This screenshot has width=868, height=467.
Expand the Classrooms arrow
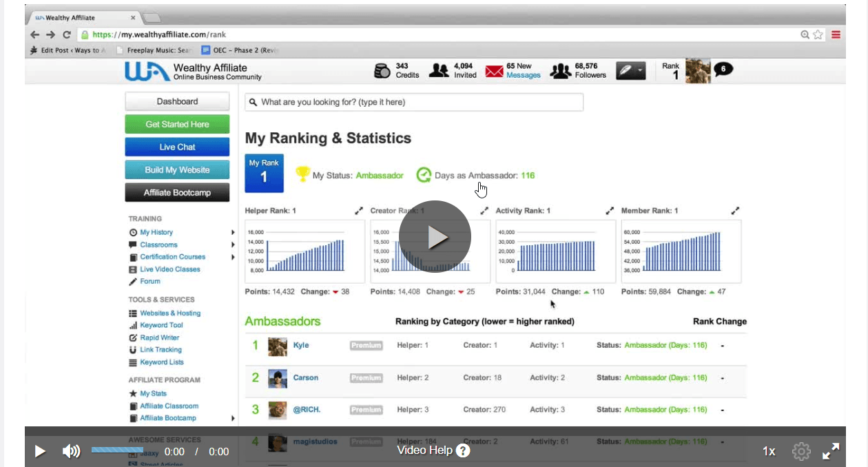pos(233,245)
